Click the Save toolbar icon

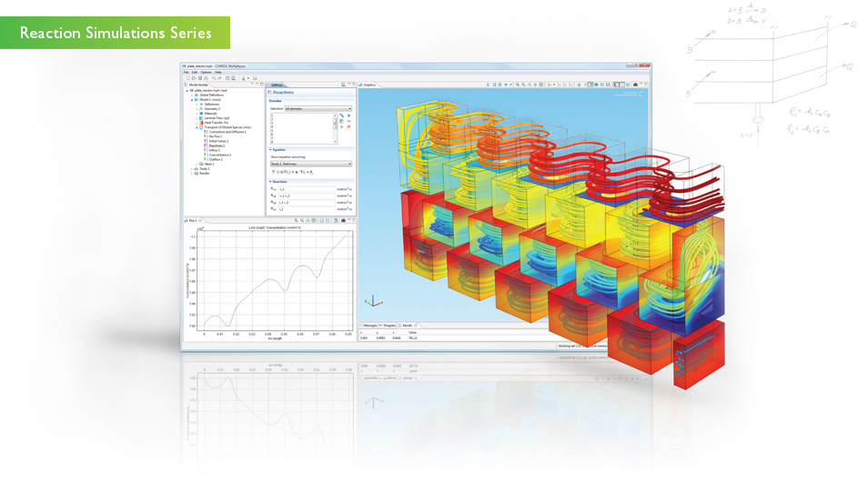200,78
